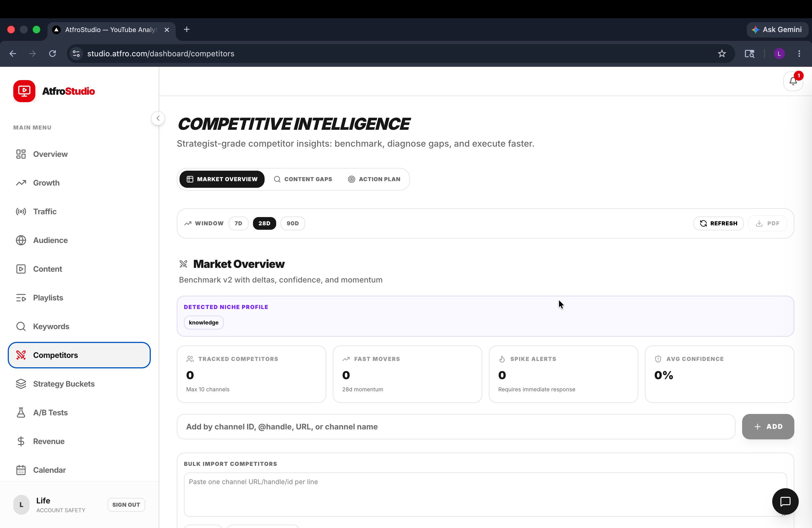Click the Spike Alerts card
Image resolution: width=812 pixels, height=528 pixels.
tap(564, 374)
